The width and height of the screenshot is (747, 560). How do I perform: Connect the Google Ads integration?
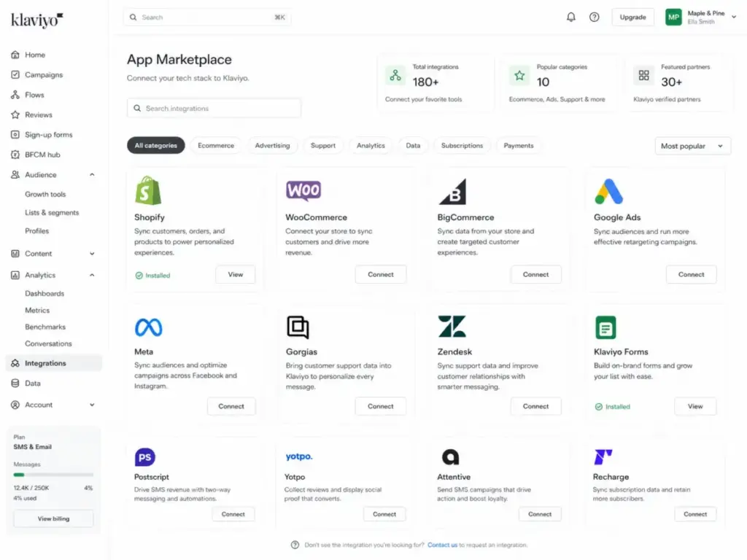coord(691,275)
